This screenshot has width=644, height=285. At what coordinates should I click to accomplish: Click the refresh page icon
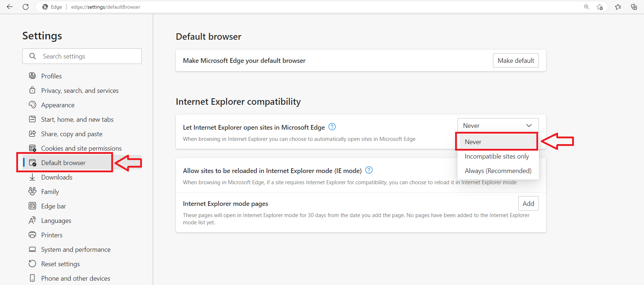pos(26,7)
